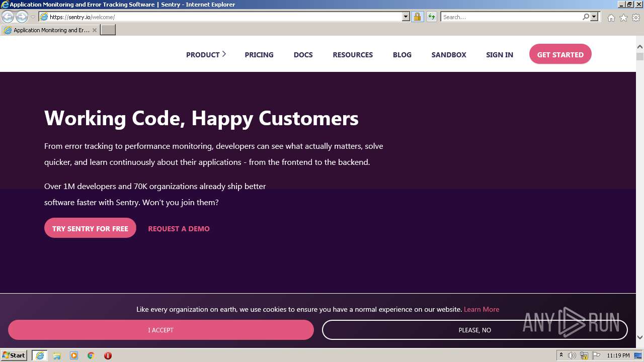Click the 11:19 PM clock

tap(618, 355)
